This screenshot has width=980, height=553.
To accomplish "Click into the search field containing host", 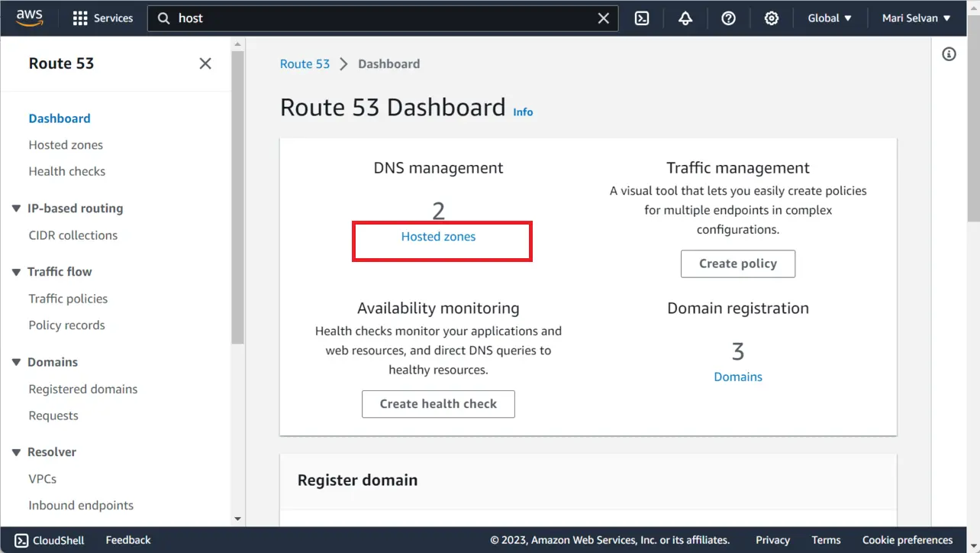I will pos(384,18).
